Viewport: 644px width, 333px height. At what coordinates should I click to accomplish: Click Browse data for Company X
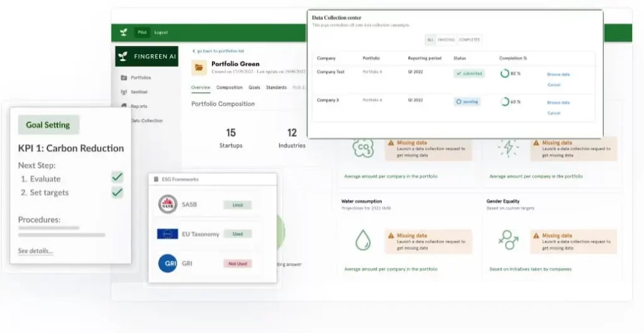click(558, 103)
